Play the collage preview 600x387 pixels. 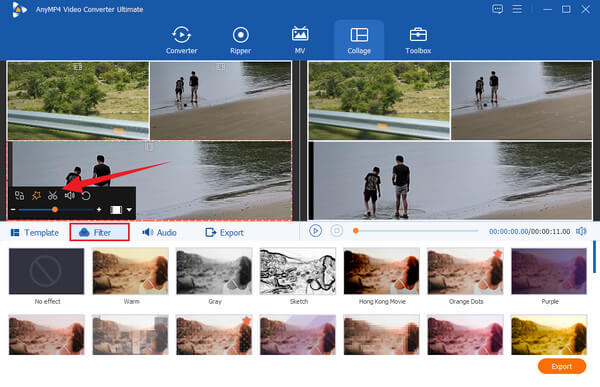click(315, 231)
